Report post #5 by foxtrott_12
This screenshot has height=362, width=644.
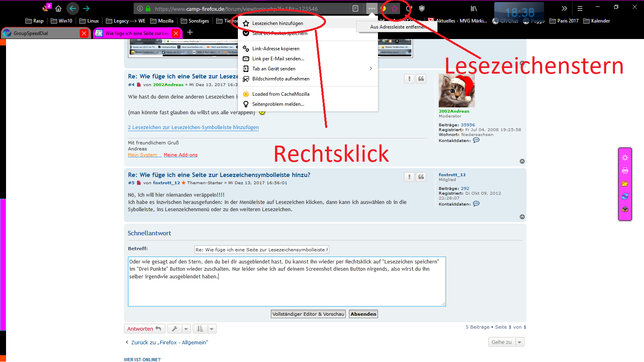pyautogui.click(x=409, y=177)
